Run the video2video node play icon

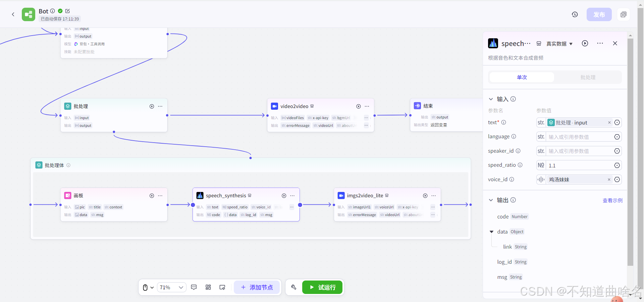[359, 106]
